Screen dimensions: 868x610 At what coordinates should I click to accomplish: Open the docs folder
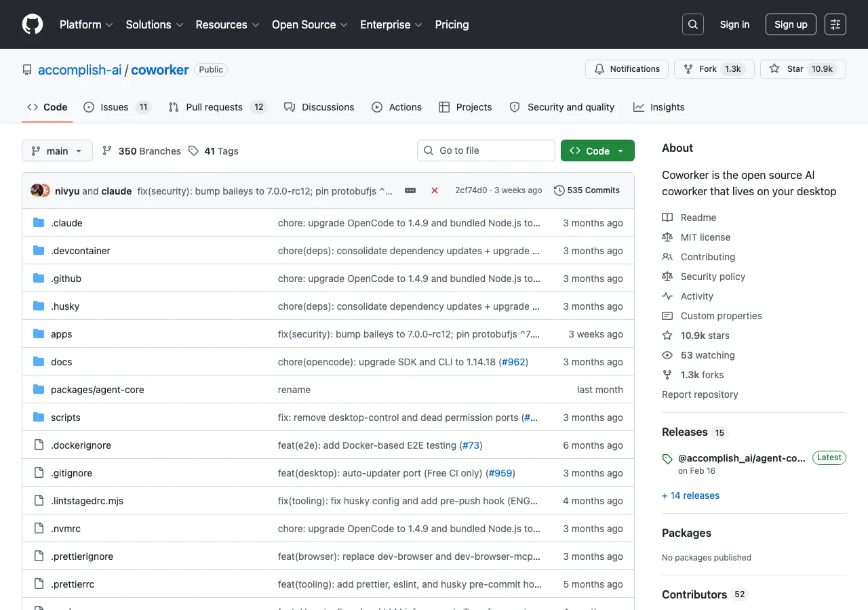61,362
